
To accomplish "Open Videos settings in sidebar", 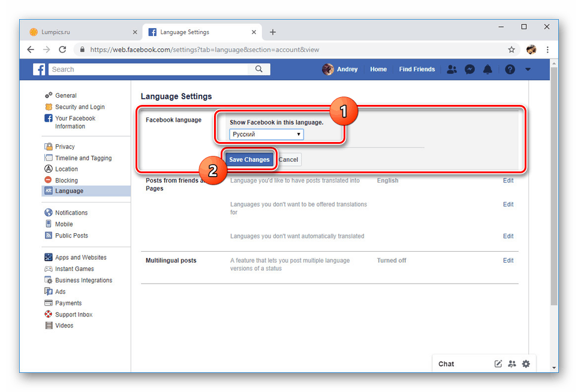I will 64,325.
